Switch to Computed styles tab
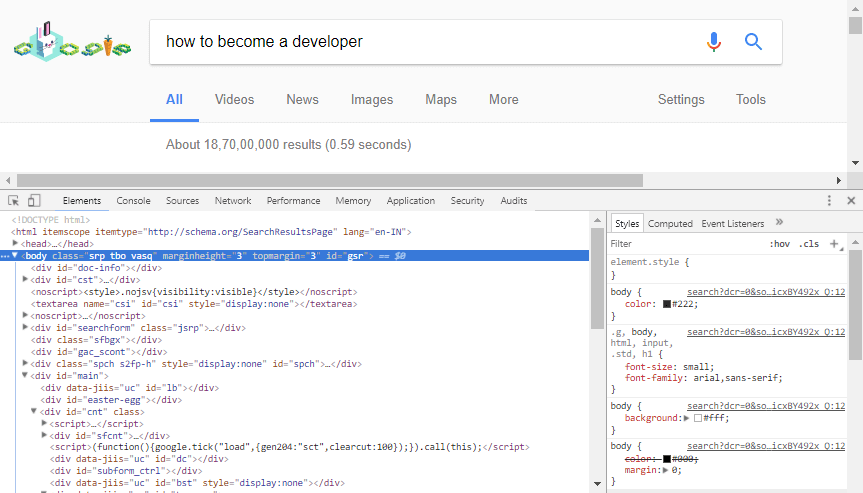863x493 pixels. pos(670,223)
